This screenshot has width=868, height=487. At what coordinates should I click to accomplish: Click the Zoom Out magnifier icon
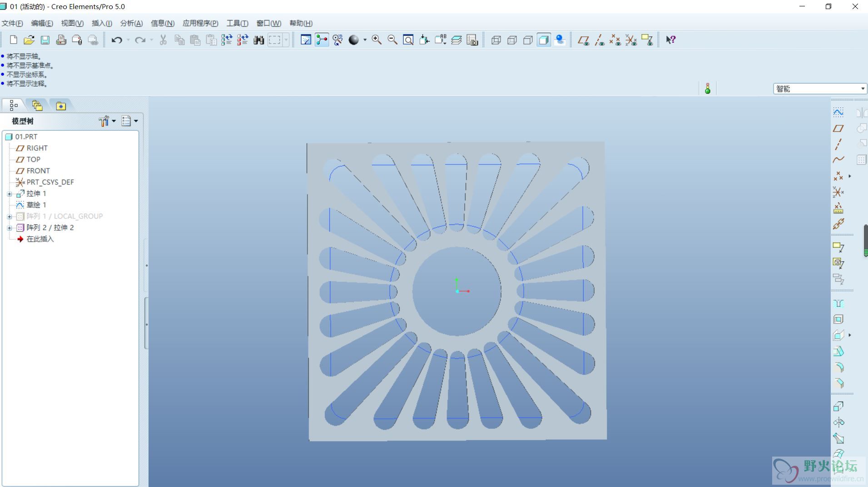tap(392, 40)
